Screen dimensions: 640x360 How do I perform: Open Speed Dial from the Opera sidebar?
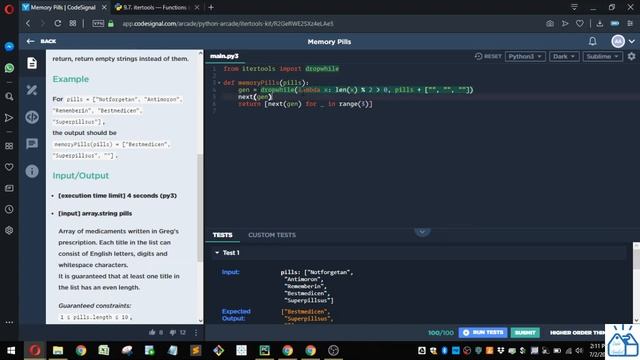[9, 146]
